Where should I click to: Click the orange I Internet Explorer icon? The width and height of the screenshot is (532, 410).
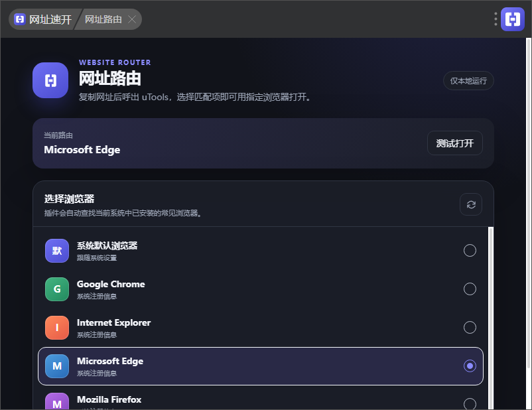coord(57,328)
